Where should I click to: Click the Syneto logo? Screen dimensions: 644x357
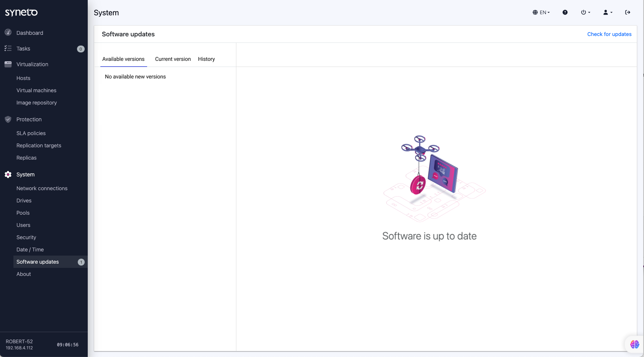pos(21,12)
